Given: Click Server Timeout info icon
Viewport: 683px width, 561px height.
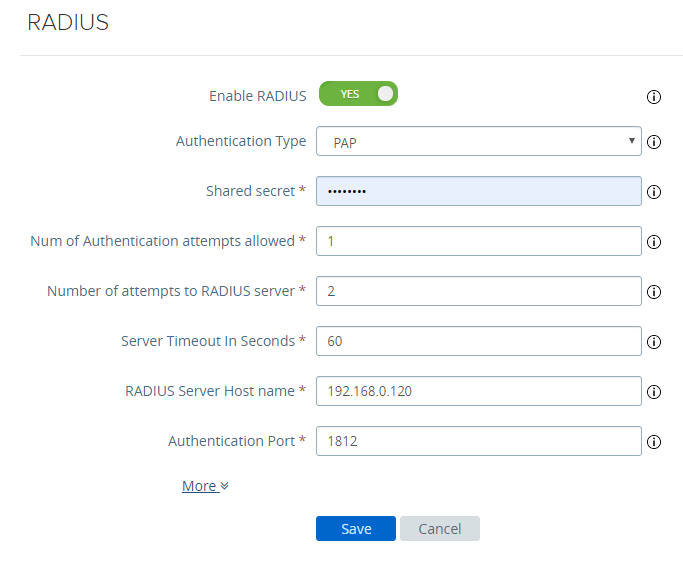Looking at the screenshot, I should (654, 342).
